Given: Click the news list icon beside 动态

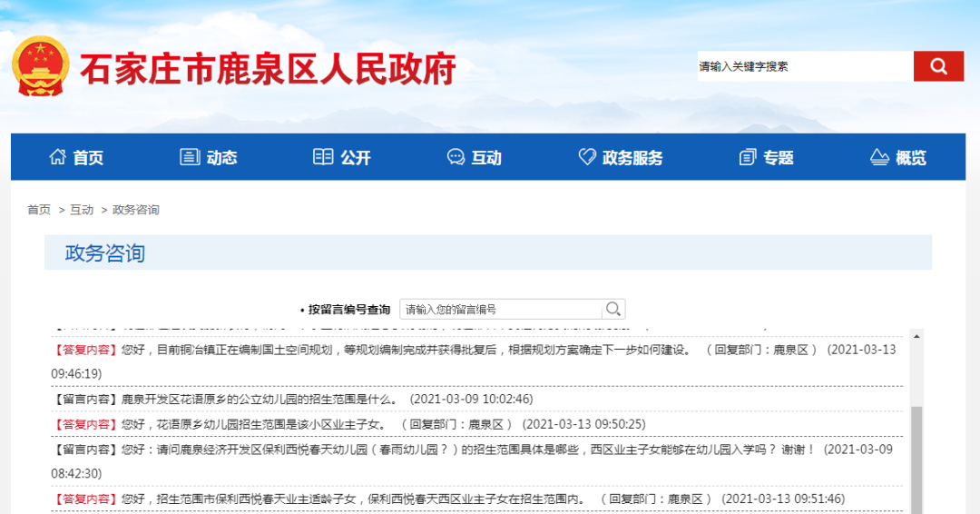Looking at the screenshot, I should pos(189,157).
